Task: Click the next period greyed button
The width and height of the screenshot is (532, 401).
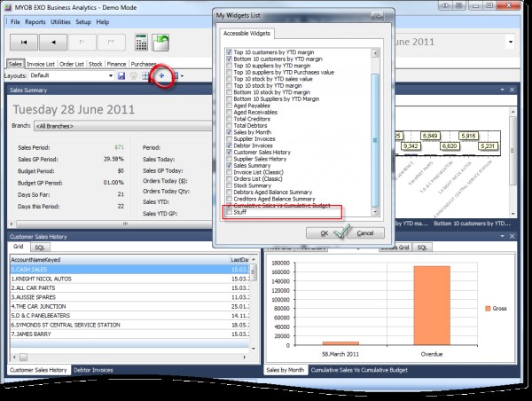Action: point(82,43)
